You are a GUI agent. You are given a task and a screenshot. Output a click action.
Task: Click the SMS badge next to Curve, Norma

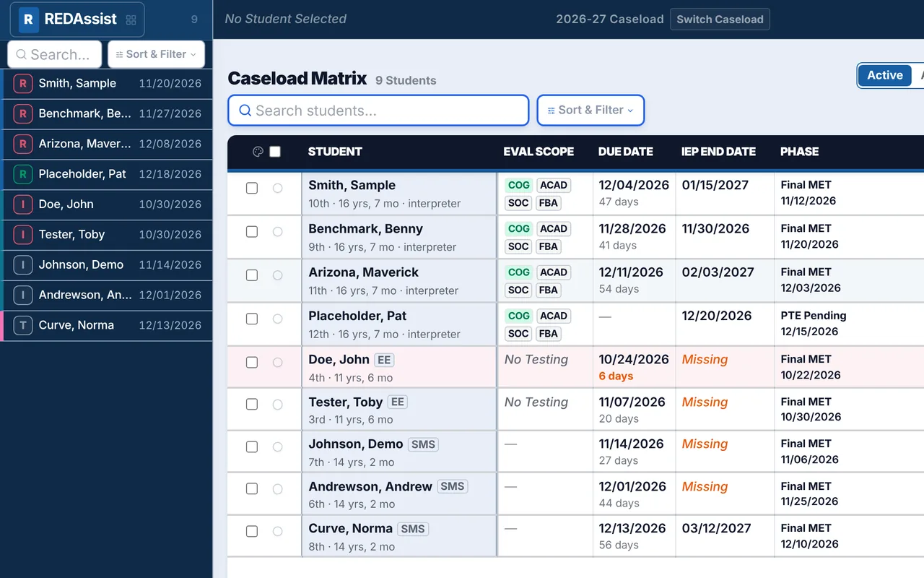413,529
